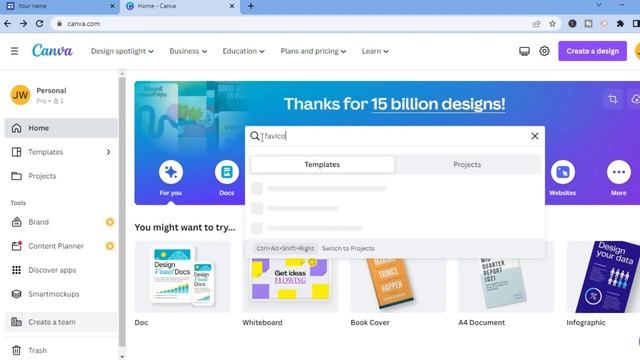Viewport: 640px width, 360px height.
Task: Expand Business dropdown menu
Action: tap(188, 51)
